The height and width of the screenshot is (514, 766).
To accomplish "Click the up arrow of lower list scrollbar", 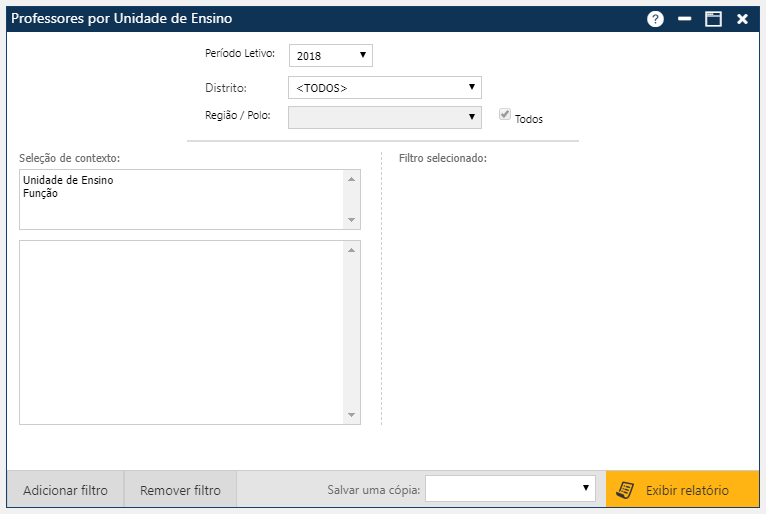I will pyautogui.click(x=351, y=250).
